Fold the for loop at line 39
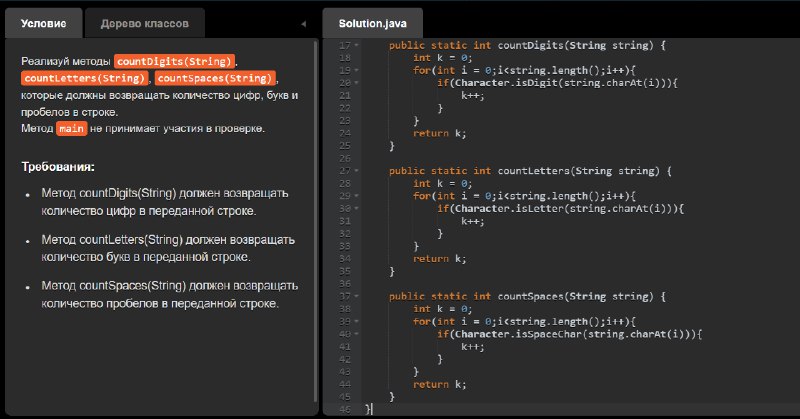 click(357, 322)
